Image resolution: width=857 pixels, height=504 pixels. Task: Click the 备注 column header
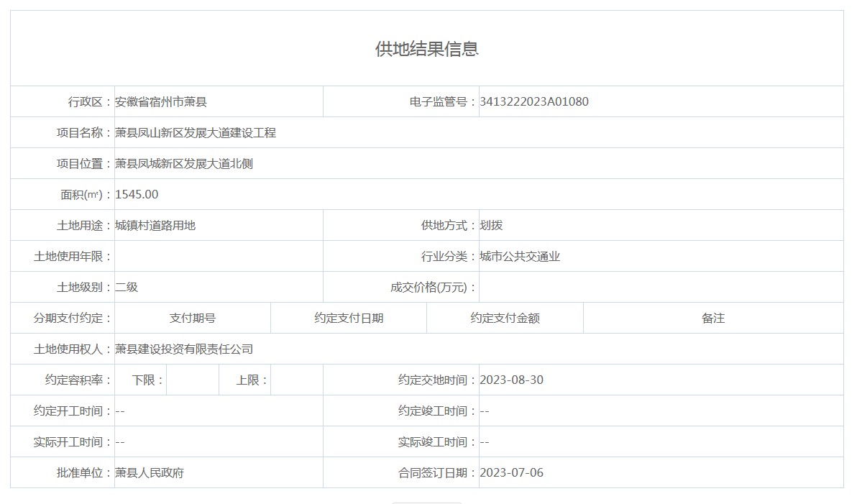click(x=713, y=319)
